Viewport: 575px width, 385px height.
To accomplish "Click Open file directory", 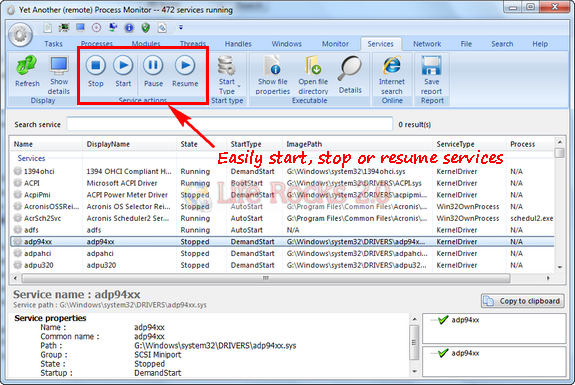I will (313, 75).
